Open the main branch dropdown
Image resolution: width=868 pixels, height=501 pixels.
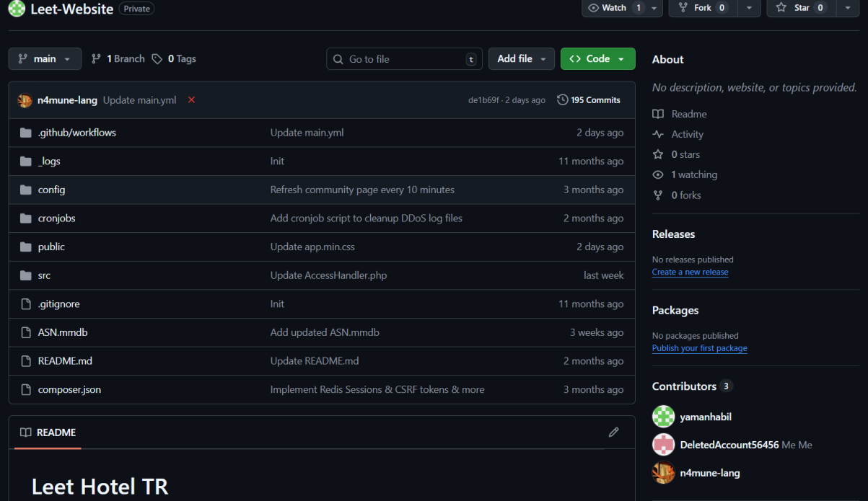45,59
